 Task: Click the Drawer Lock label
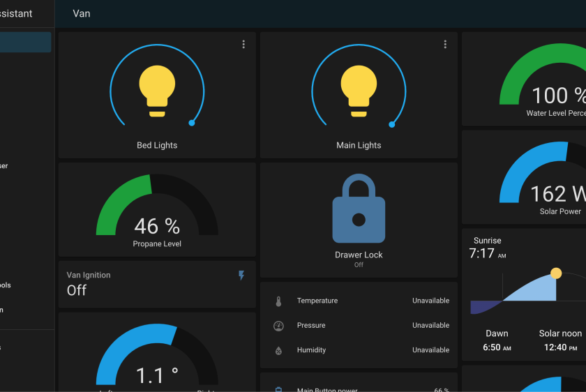(359, 255)
